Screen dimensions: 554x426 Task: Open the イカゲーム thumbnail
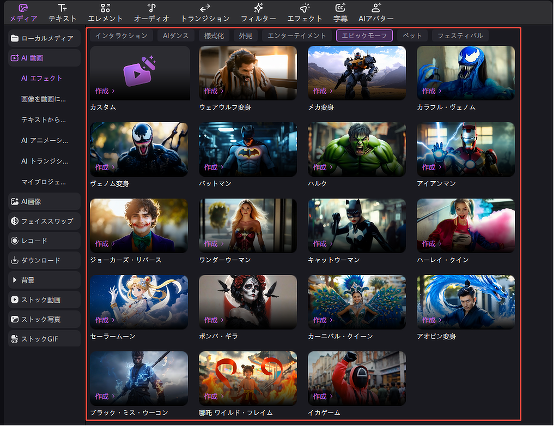357,378
